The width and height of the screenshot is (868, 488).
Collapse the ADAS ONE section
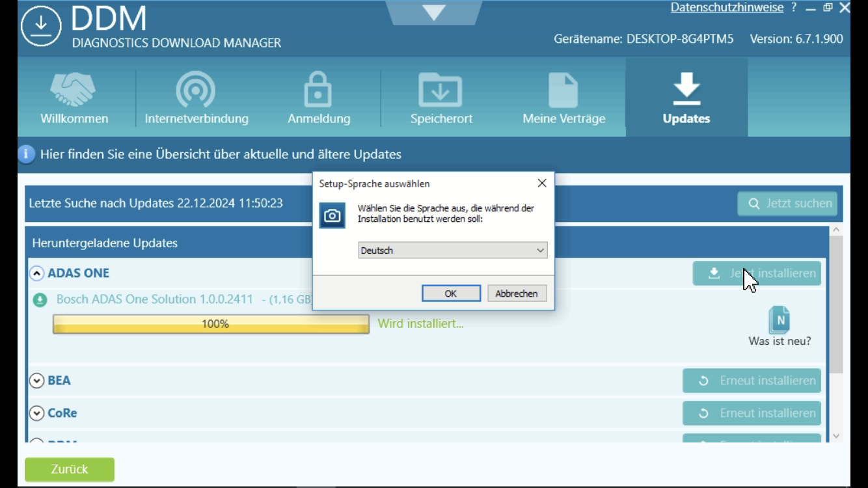coord(37,273)
